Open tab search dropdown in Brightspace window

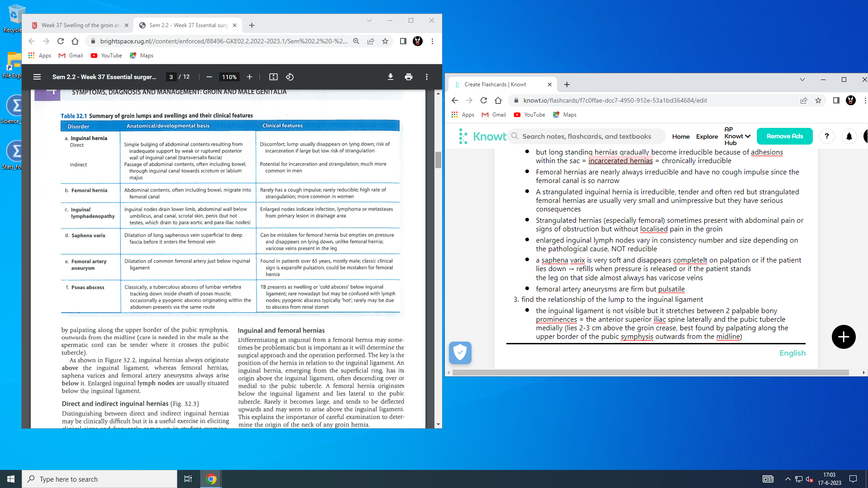point(369,20)
